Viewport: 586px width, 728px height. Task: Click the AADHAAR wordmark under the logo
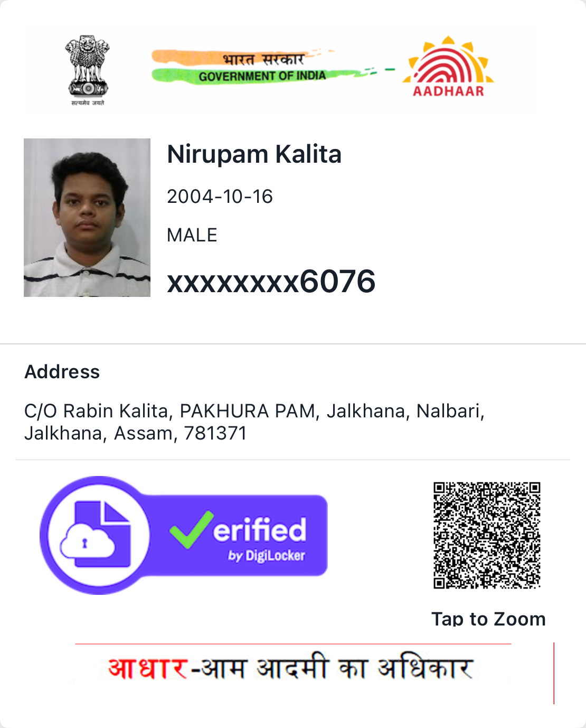pyautogui.click(x=449, y=91)
